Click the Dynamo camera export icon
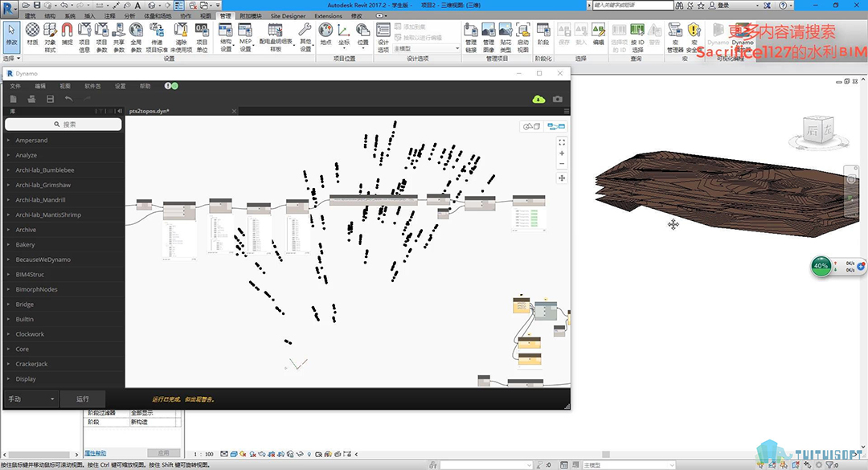Image resolution: width=868 pixels, height=470 pixels. 558,99
